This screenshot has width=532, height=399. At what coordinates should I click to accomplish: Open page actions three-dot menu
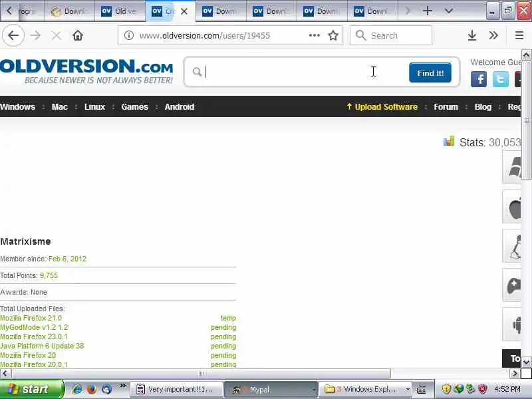[314, 35]
